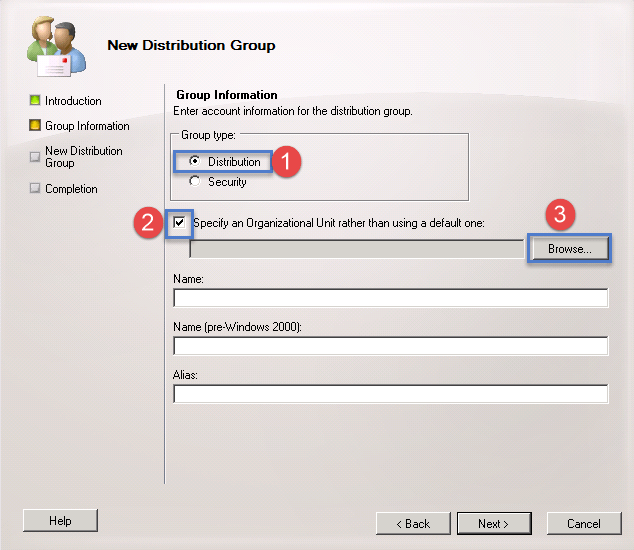Proceed using the Next button
The width and height of the screenshot is (634, 550).
pyautogui.click(x=493, y=523)
